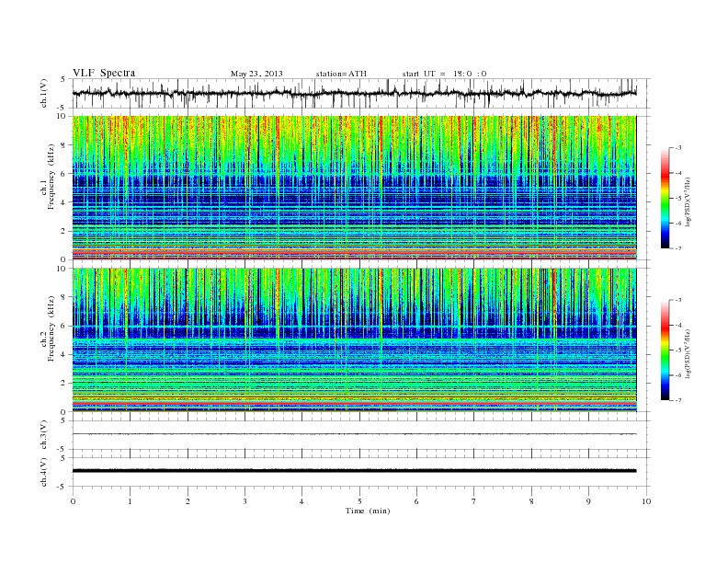The width and height of the screenshot is (728, 563).
Task: Click the ch.2 "log(PSD)(V²/Hz)" colorbar label
Action: click(688, 353)
